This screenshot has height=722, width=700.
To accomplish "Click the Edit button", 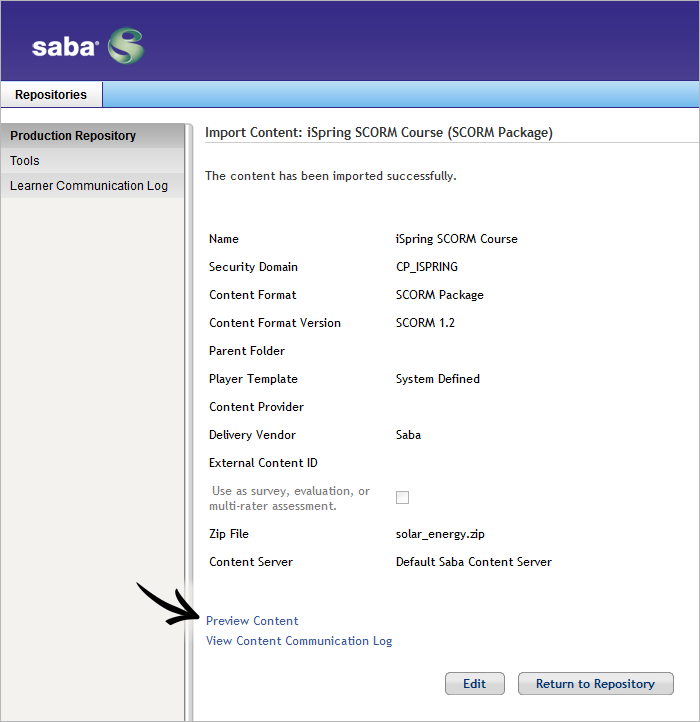I will (x=474, y=683).
